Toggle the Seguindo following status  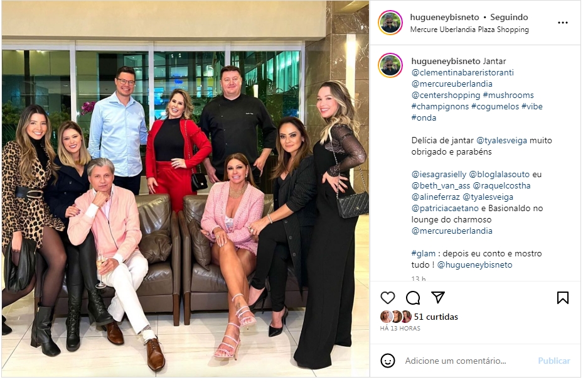[x=509, y=18]
